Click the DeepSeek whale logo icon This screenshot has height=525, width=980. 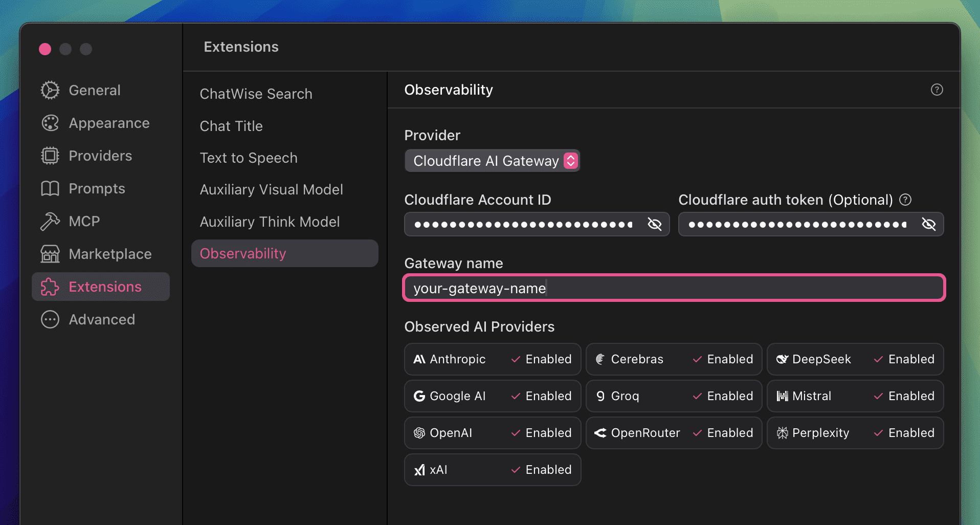click(782, 359)
